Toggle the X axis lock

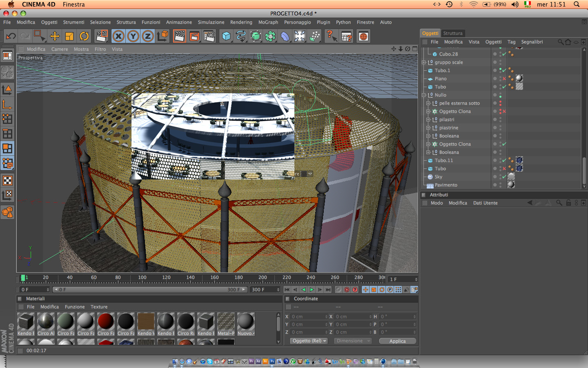point(118,36)
